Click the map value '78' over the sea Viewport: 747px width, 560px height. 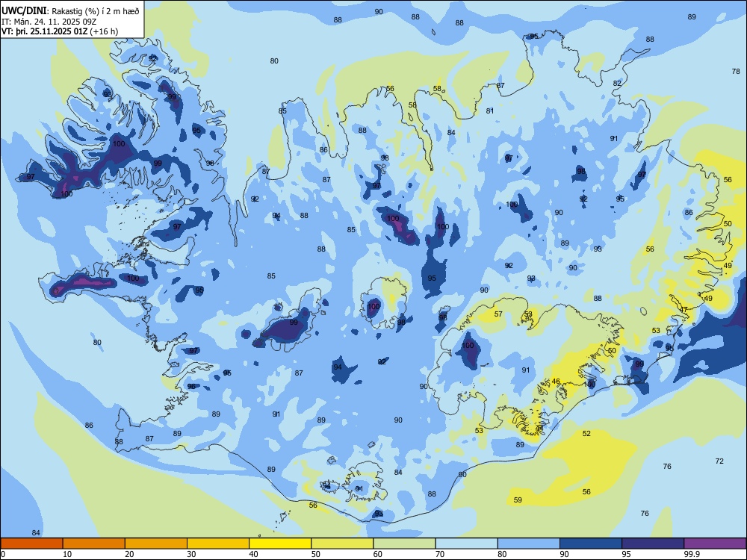tap(736, 72)
